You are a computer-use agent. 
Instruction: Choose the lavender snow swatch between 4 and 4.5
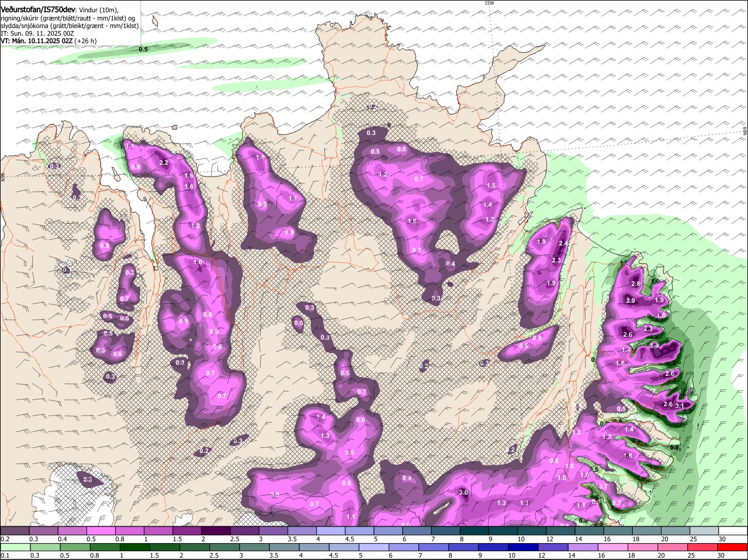(x=331, y=530)
